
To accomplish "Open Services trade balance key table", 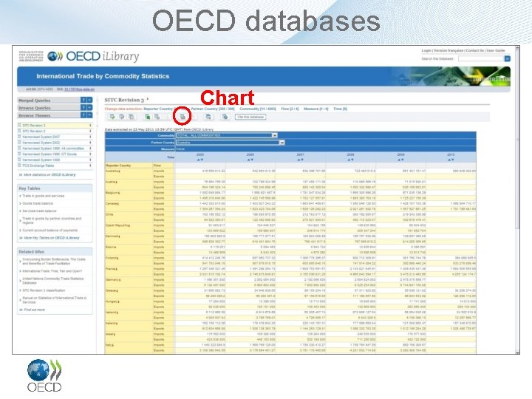I will 40,211.
